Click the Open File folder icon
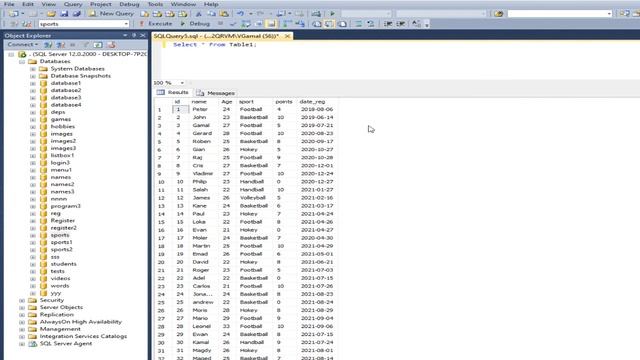The image size is (640, 360). (x=51, y=13)
